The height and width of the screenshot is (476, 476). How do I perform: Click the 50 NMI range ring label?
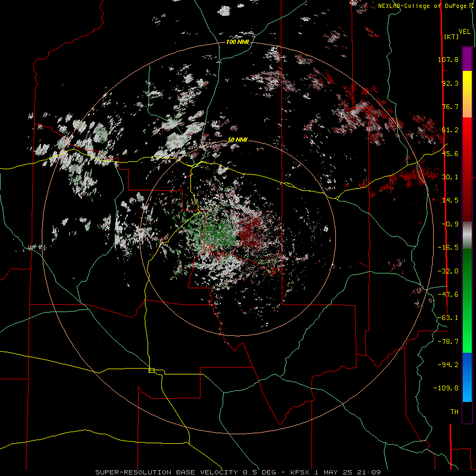[x=237, y=140]
